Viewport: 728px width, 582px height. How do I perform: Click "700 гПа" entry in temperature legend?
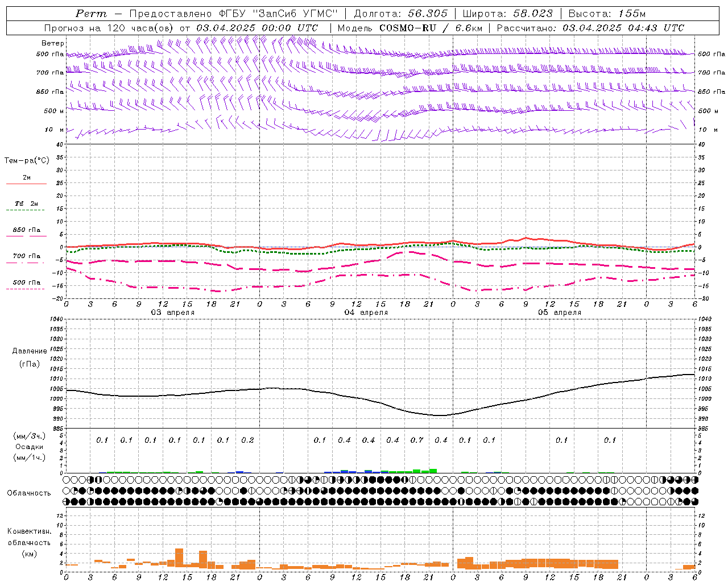pos(26,256)
